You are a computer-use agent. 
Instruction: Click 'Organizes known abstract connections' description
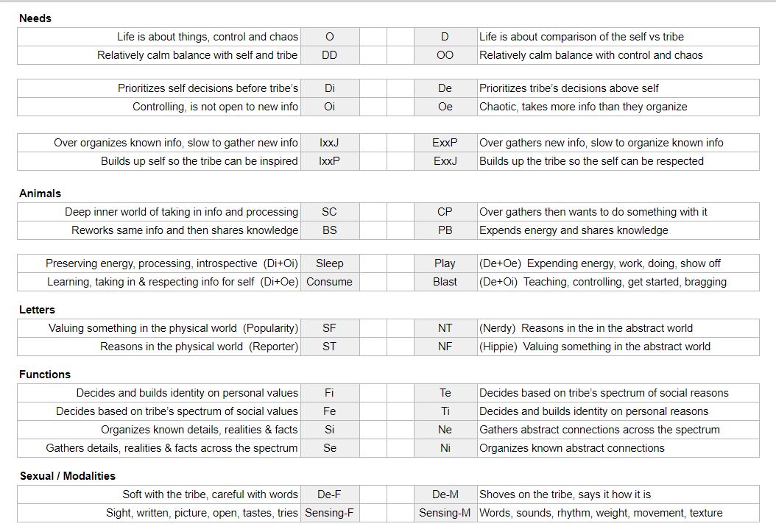(x=571, y=448)
